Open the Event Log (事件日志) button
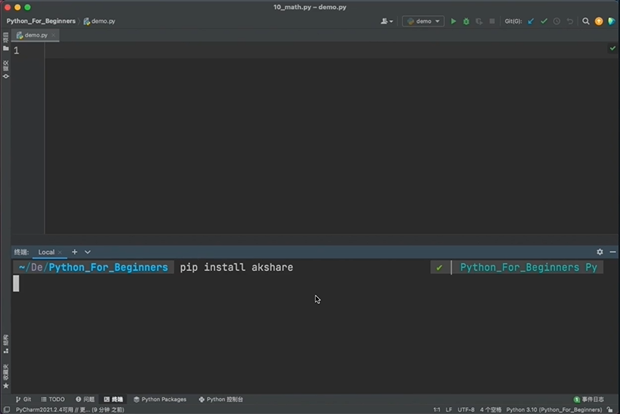 [x=589, y=399]
